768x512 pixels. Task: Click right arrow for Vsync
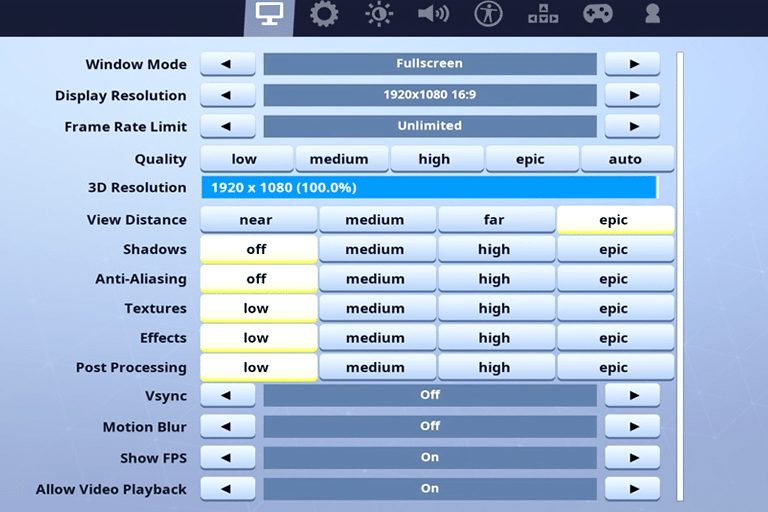tap(632, 395)
